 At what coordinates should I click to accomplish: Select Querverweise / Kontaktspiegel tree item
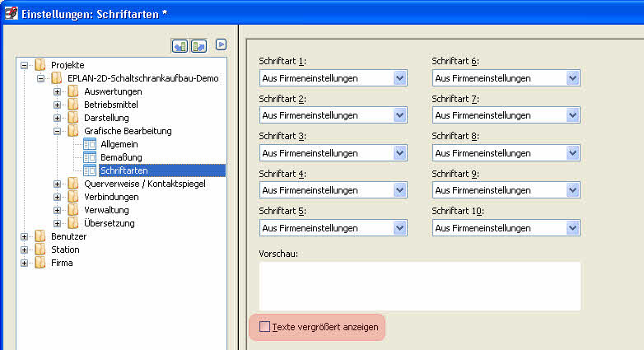tap(144, 184)
